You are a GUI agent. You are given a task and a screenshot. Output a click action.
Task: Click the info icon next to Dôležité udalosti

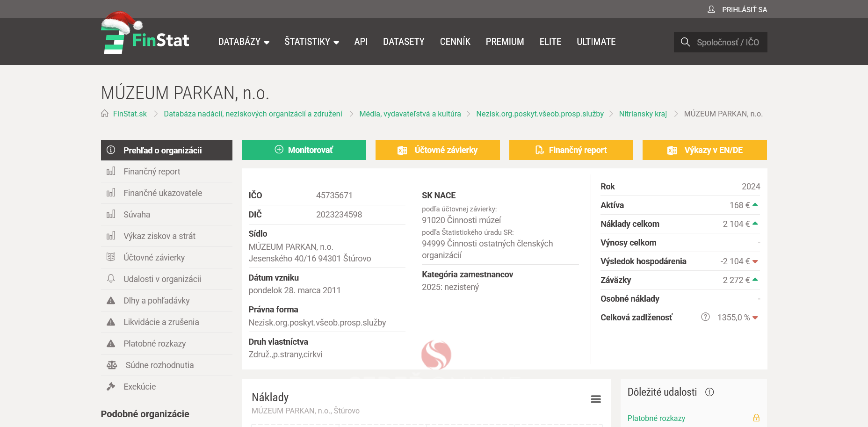click(x=709, y=392)
